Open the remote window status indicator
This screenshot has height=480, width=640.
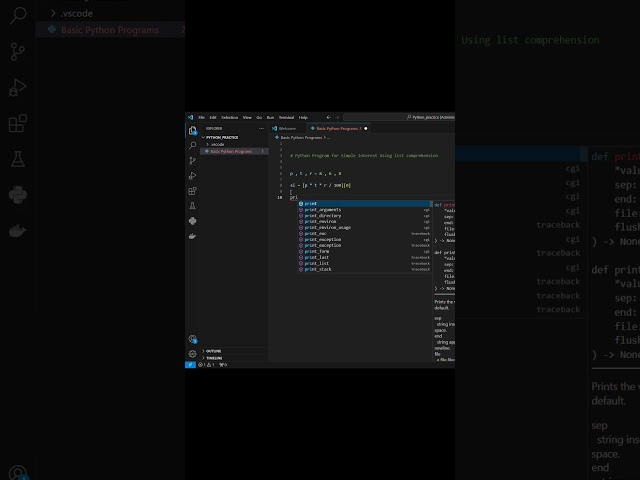pyautogui.click(x=190, y=365)
